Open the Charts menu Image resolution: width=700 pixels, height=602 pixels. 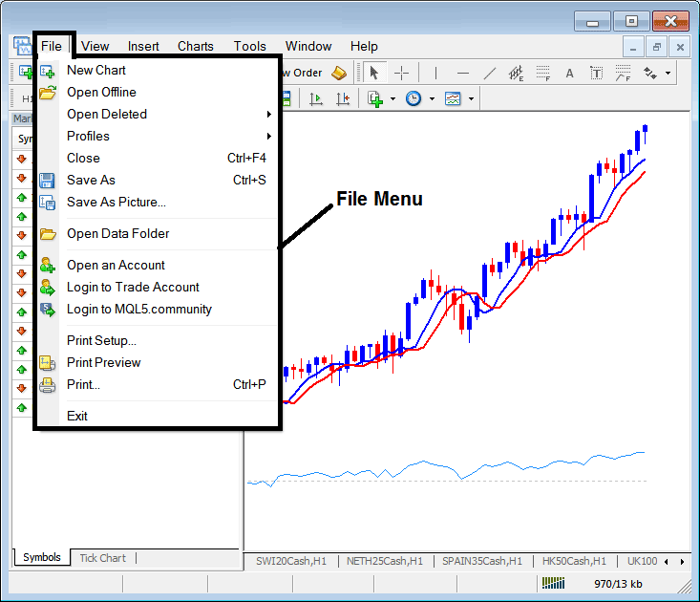tap(196, 46)
